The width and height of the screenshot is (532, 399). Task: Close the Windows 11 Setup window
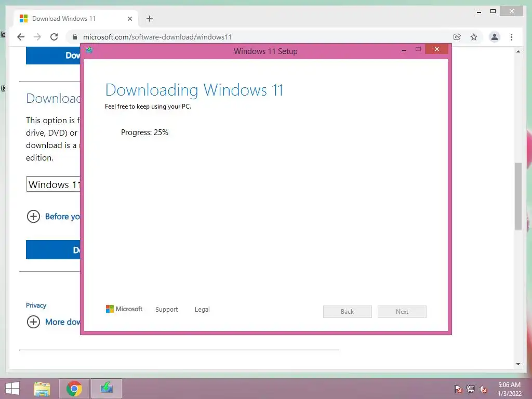click(x=436, y=49)
